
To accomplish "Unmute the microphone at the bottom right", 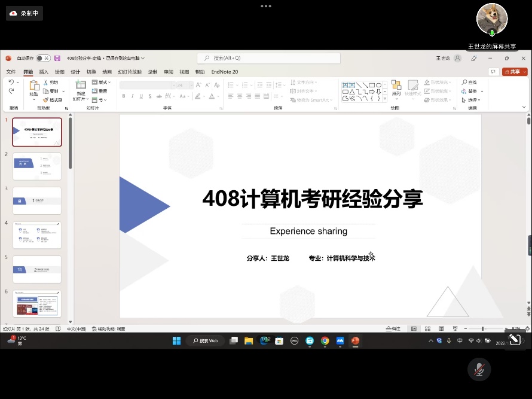I will (479, 370).
